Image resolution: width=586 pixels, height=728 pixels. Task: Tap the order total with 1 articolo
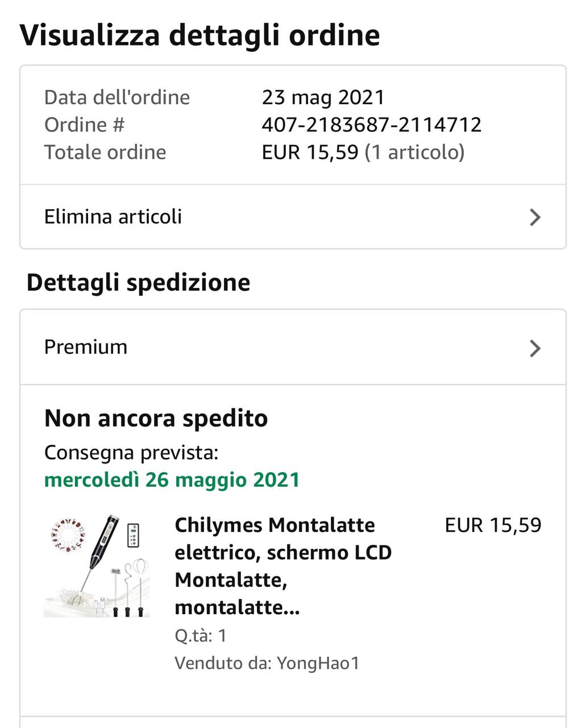(x=363, y=152)
